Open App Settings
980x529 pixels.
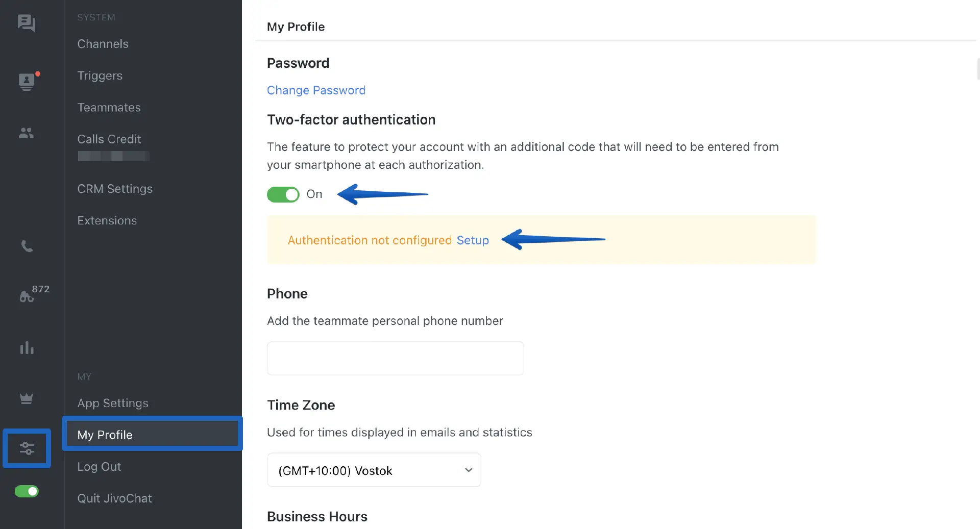pos(113,403)
